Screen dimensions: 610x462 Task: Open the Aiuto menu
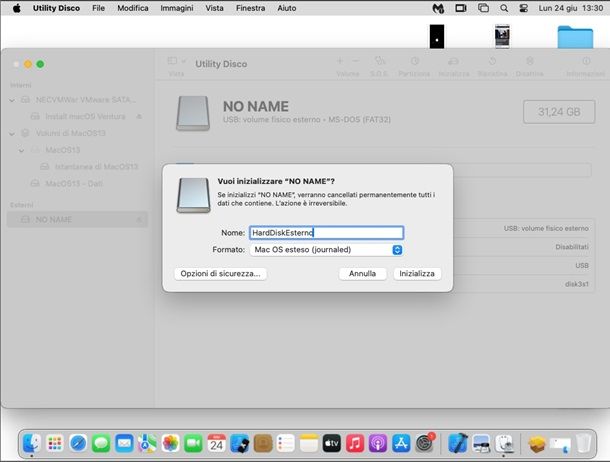coord(287,8)
